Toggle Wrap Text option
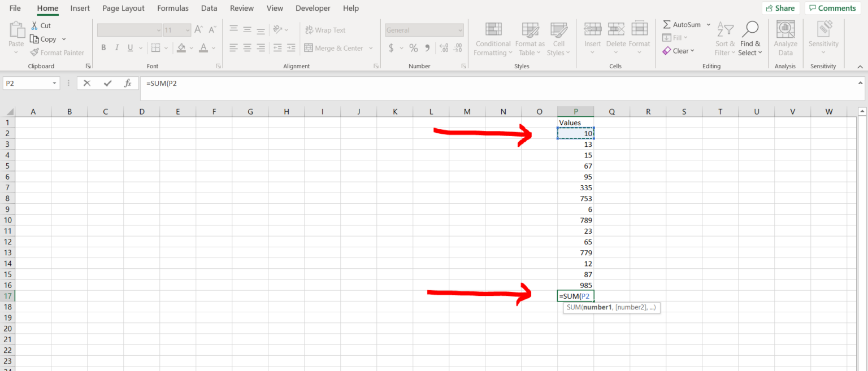 [x=325, y=30]
